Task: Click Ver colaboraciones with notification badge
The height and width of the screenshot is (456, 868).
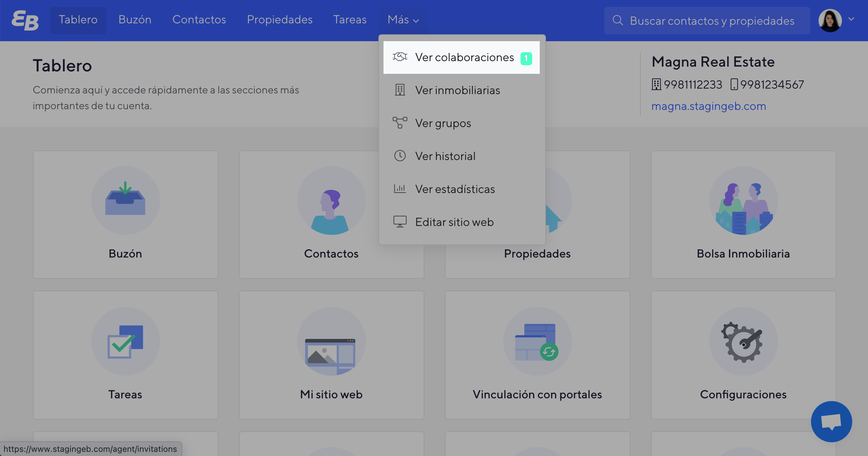Action: pyautogui.click(x=464, y=57)
